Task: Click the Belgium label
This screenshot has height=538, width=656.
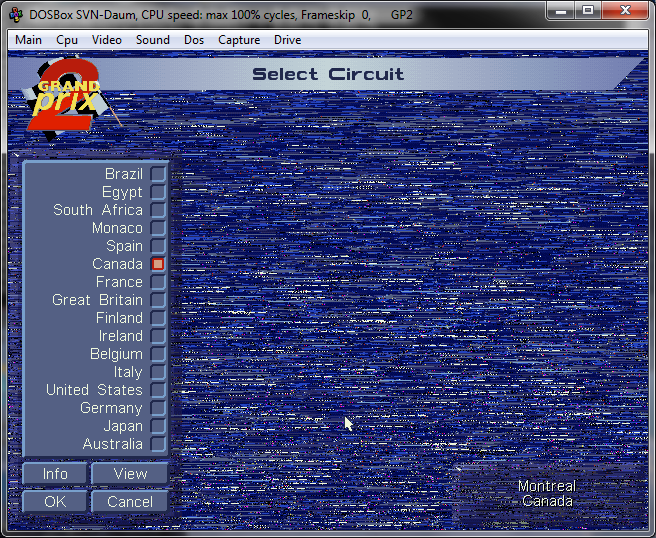Action: (x=116, y=354)
